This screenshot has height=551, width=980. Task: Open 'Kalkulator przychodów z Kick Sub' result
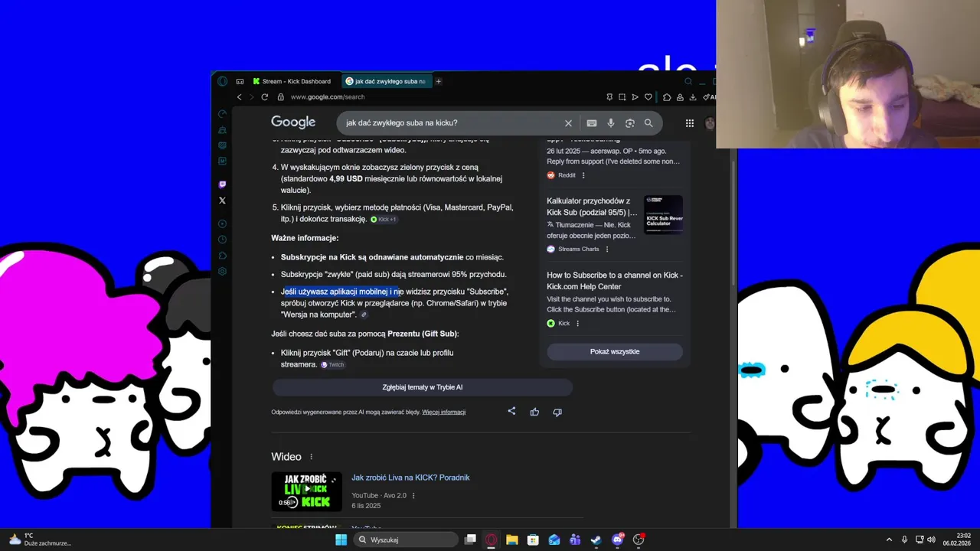click(592, 207)
